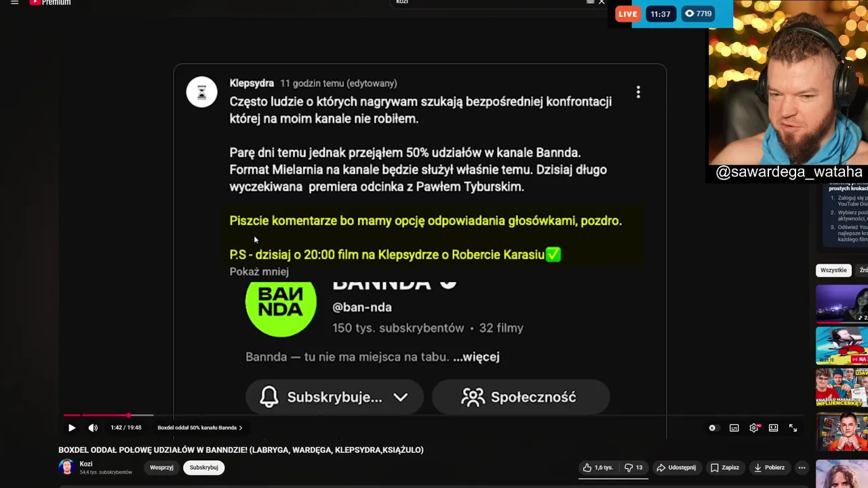
Task: Open the hamburger guide menu
Action: [14, 3]
